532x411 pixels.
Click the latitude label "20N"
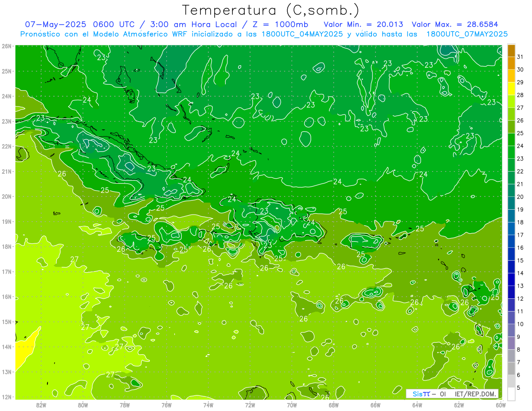tap(7, 196)
